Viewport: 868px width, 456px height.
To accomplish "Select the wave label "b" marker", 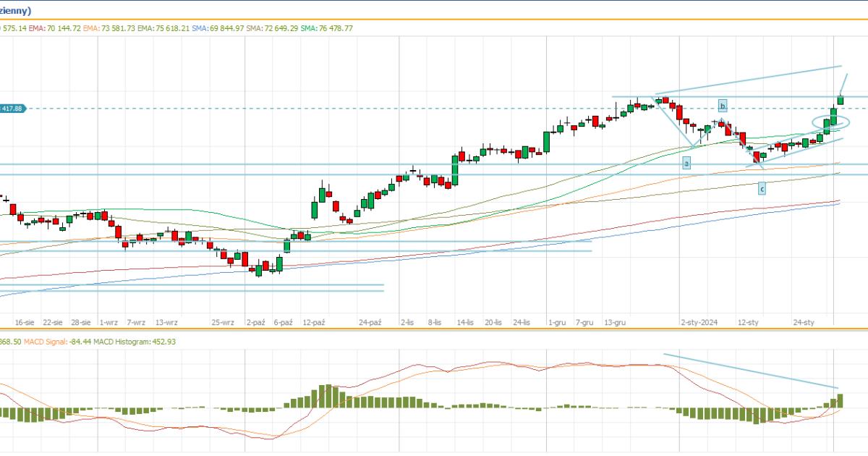I will pos(722,104).
